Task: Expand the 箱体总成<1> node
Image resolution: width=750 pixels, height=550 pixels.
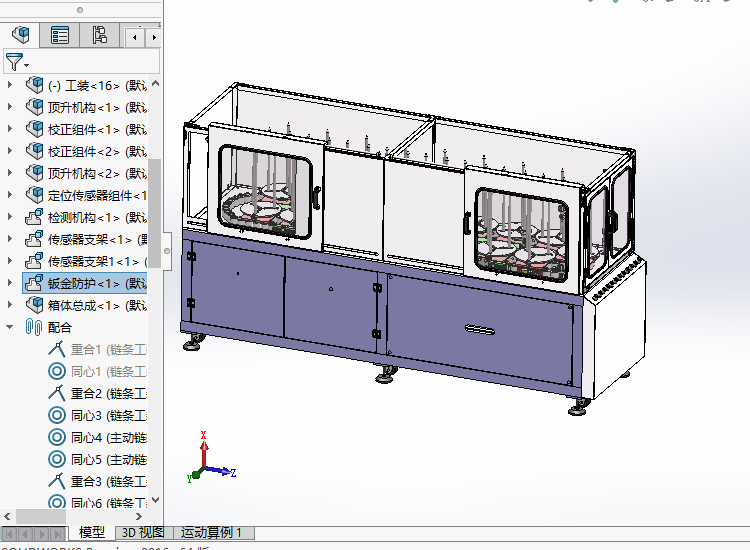Action: click(10, 305)
